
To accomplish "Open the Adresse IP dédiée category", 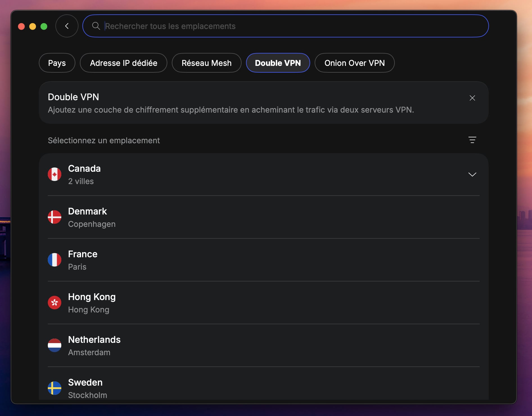I will (123, 63).
